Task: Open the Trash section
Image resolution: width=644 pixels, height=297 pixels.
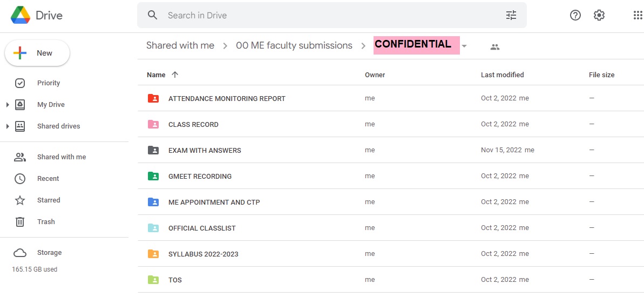Action: click(46, 222)
